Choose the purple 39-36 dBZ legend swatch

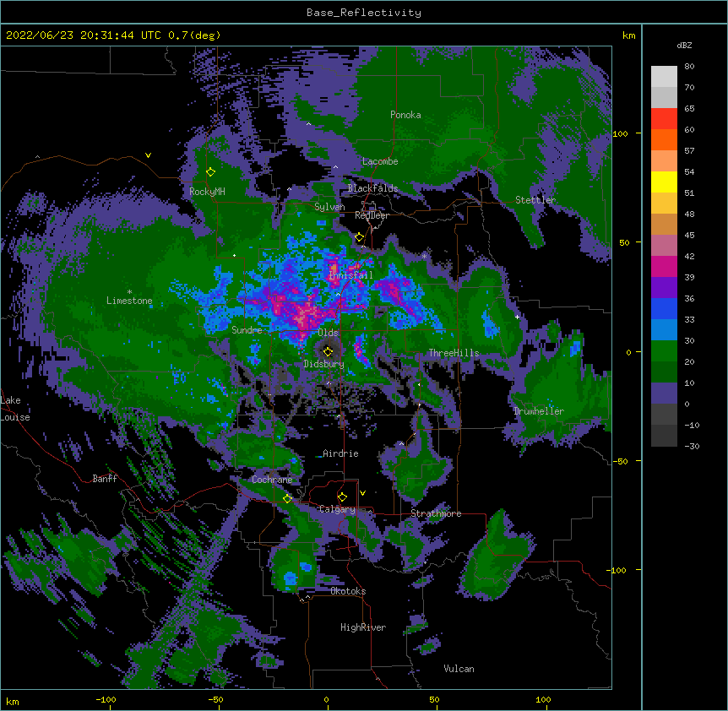click(x=664, y=287)
